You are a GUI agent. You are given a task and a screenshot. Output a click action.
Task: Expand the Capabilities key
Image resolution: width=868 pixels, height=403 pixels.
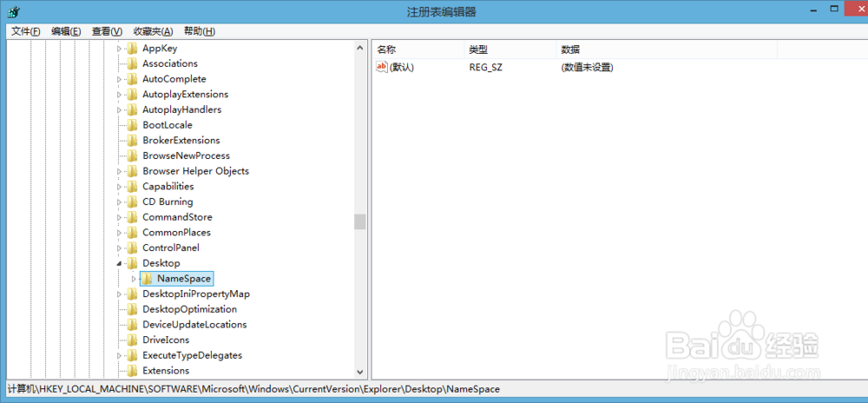(x=118, y=187)
